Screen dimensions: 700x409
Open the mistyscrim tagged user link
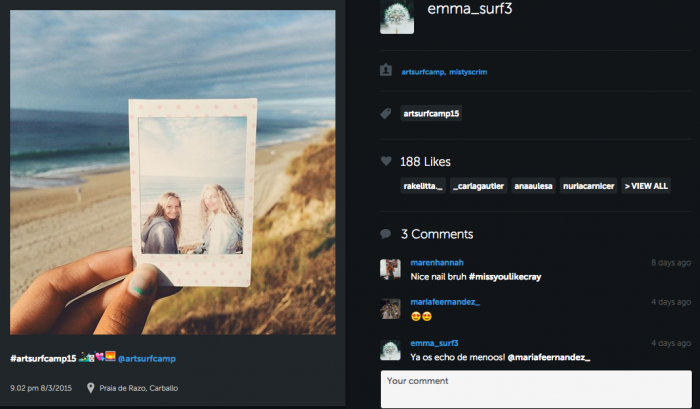pos(468,72)
